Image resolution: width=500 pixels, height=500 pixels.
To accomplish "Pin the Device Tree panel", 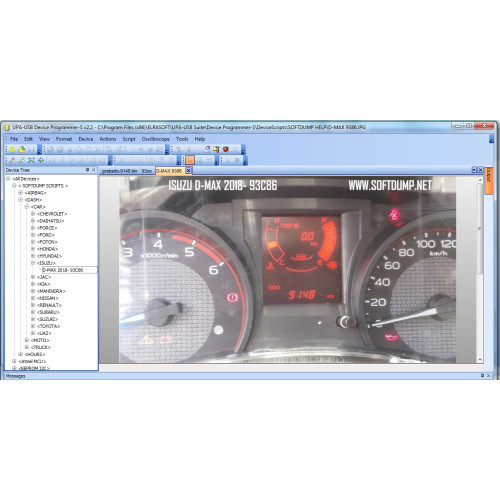I will 87,170.
